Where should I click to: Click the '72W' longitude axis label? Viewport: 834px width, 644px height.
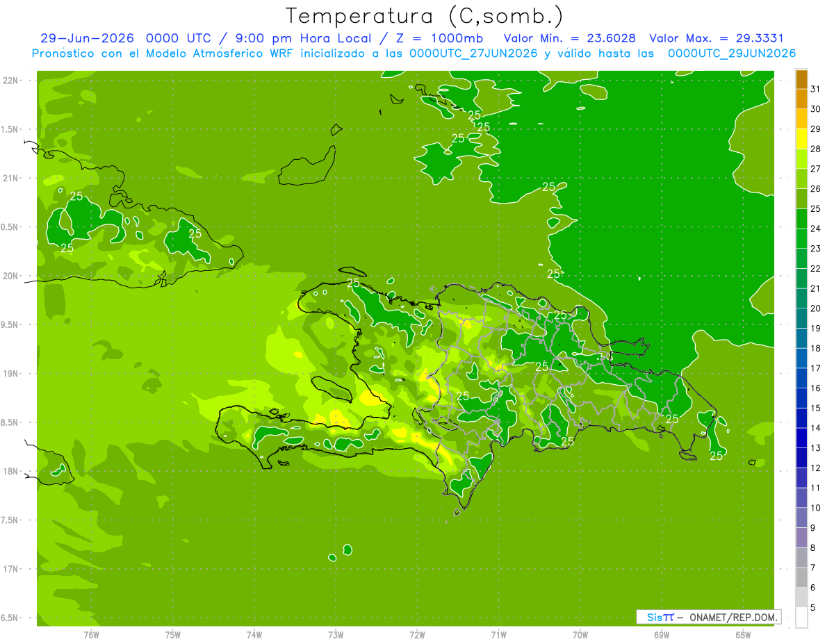point(417,635)
